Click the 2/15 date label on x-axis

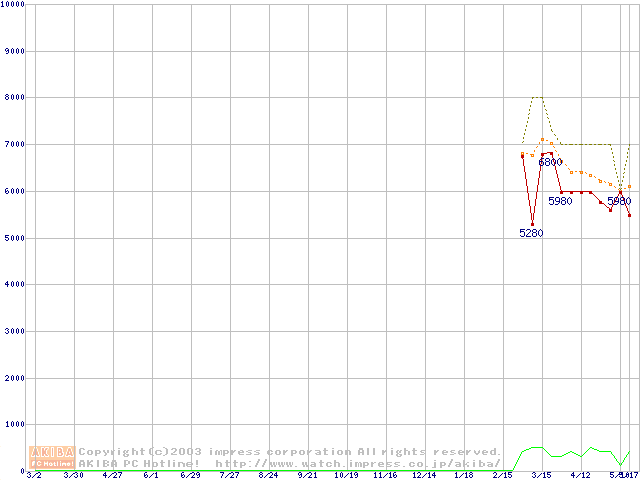click(502, 475)
